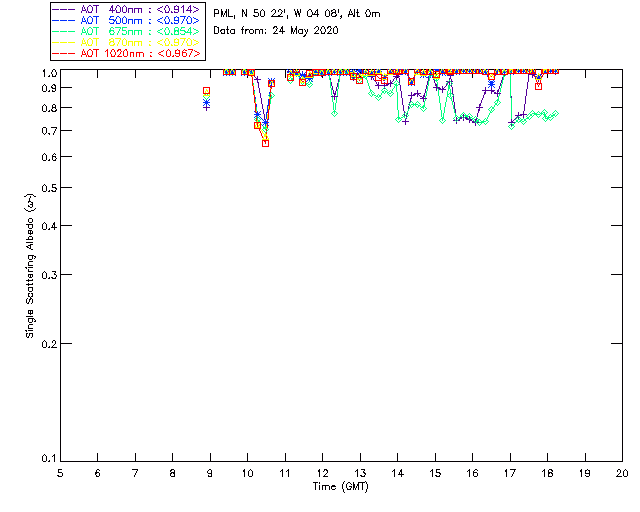Click the AOT 500nm legend entry
The width and height of the screenshot is (640, 512).
click(126, 20)
